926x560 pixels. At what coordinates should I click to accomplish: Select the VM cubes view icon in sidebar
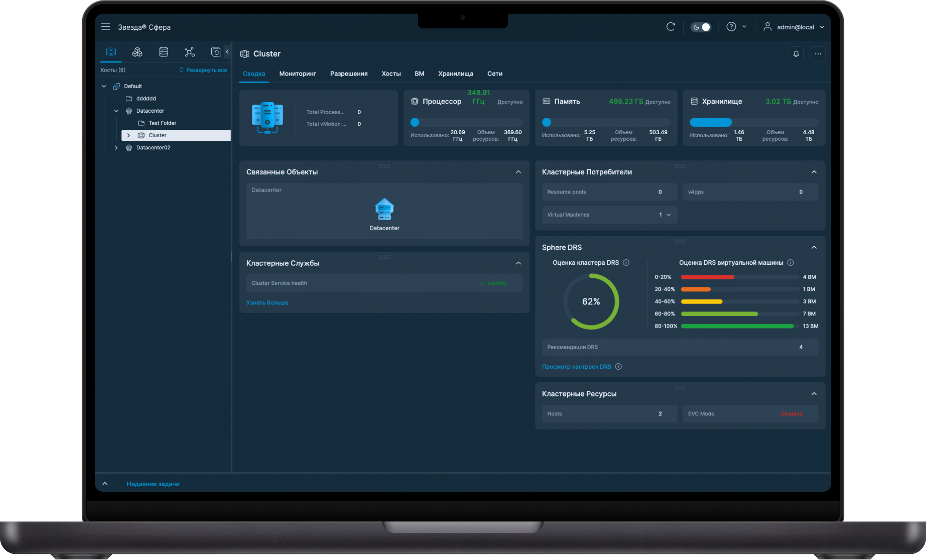[x=137, y=52]
